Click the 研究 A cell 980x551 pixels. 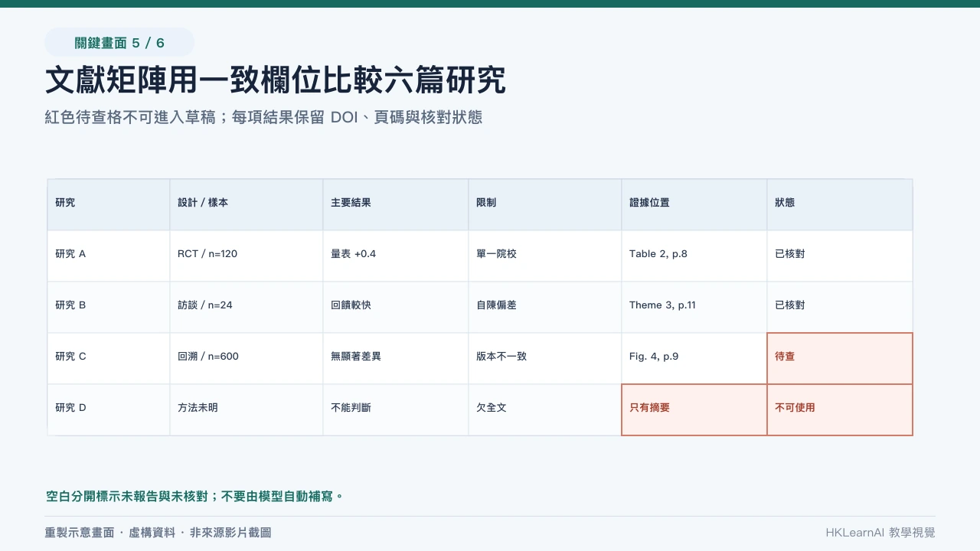[x=109, y=256]
